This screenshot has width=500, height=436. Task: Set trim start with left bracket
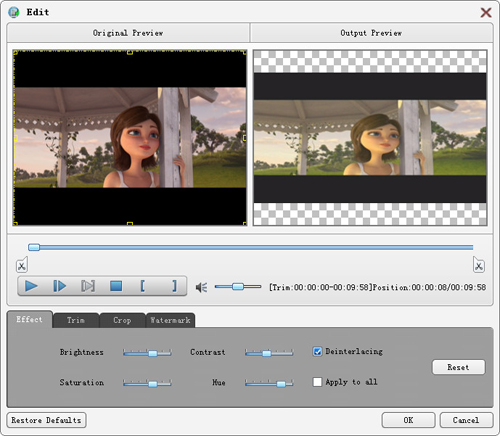tap(143, 286)
